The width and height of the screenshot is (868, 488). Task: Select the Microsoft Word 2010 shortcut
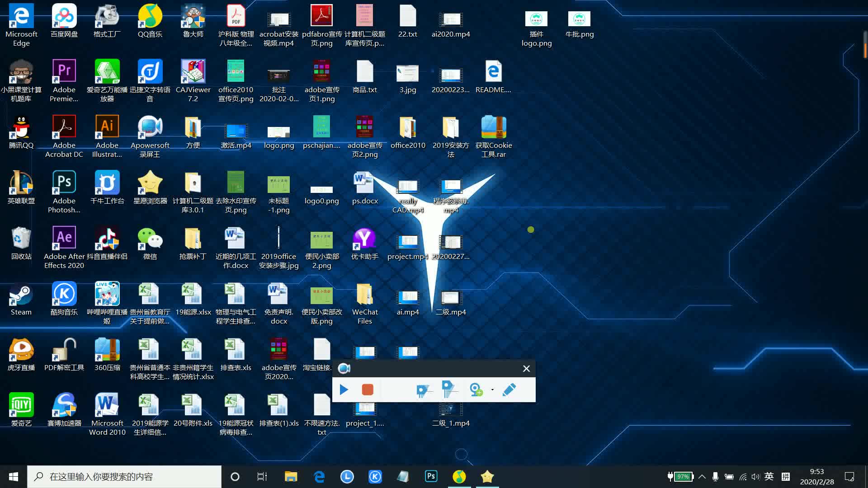107,414
